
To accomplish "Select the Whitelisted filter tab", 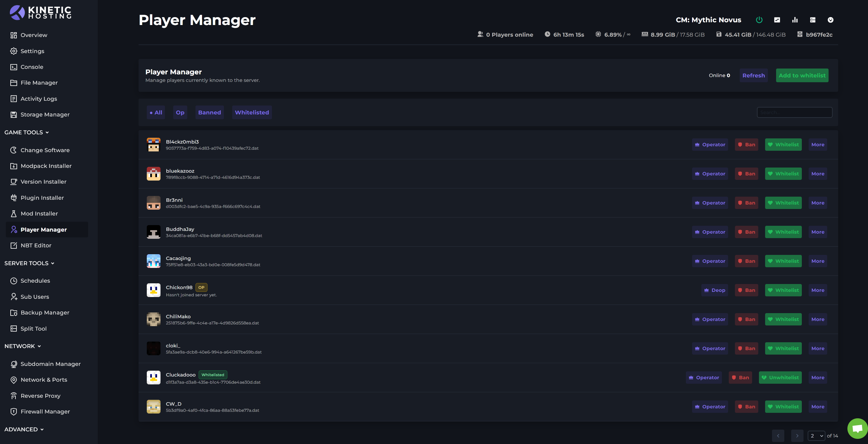I will pyautogui.click(x=252, y=112).
